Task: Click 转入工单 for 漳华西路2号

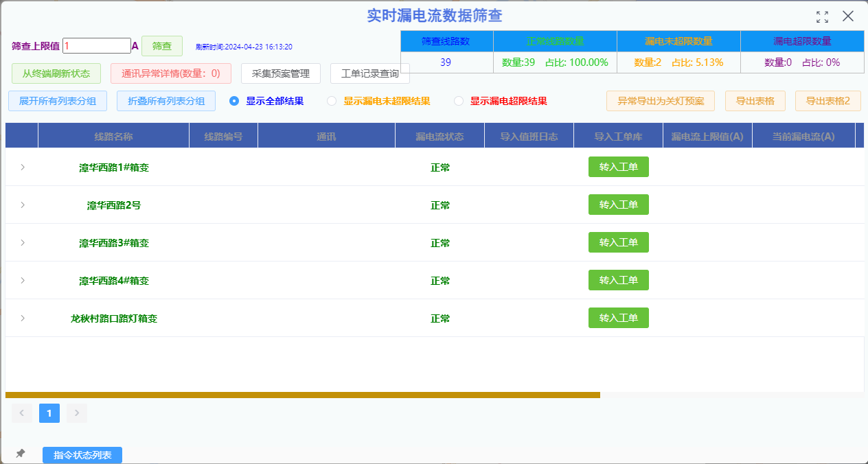Action: (x=619, y=205)
